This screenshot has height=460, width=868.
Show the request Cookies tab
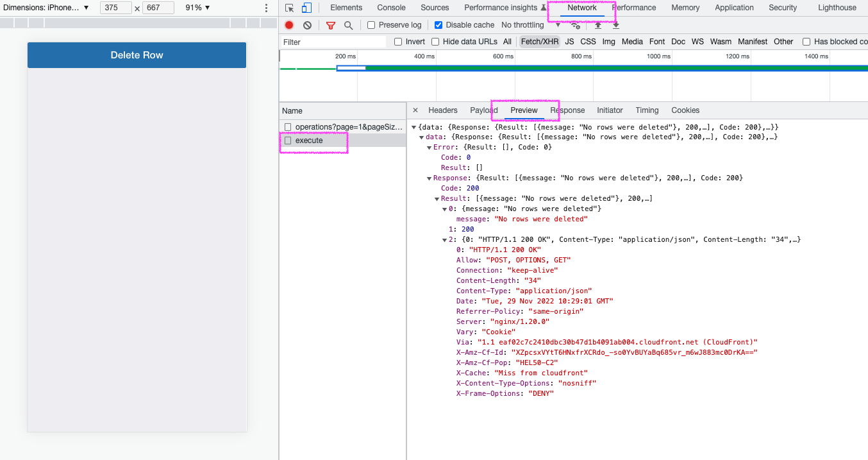685,110
